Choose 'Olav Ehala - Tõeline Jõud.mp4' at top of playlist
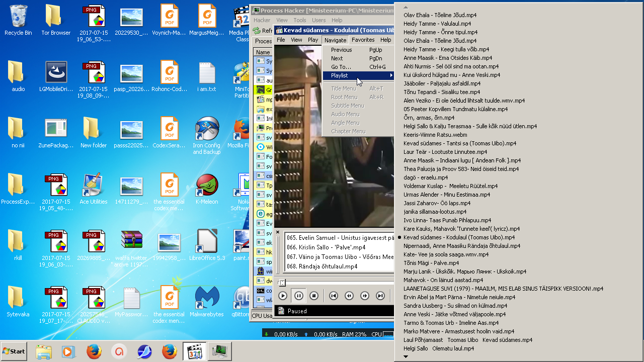Screen dimensions: 644x362 [x=440, y=15]
